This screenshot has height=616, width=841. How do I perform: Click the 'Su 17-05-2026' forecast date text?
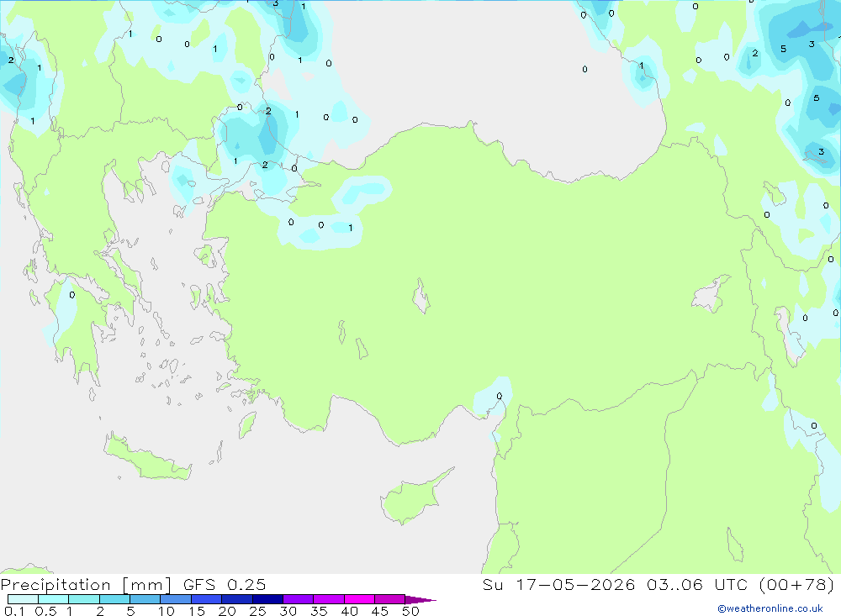558,584
